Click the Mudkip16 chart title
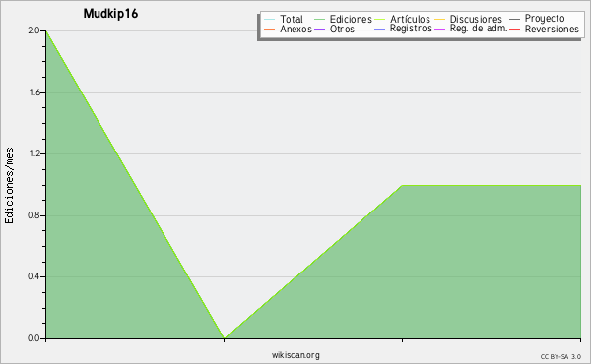Viewport: 591px width, 364px height. pos(110,14)
